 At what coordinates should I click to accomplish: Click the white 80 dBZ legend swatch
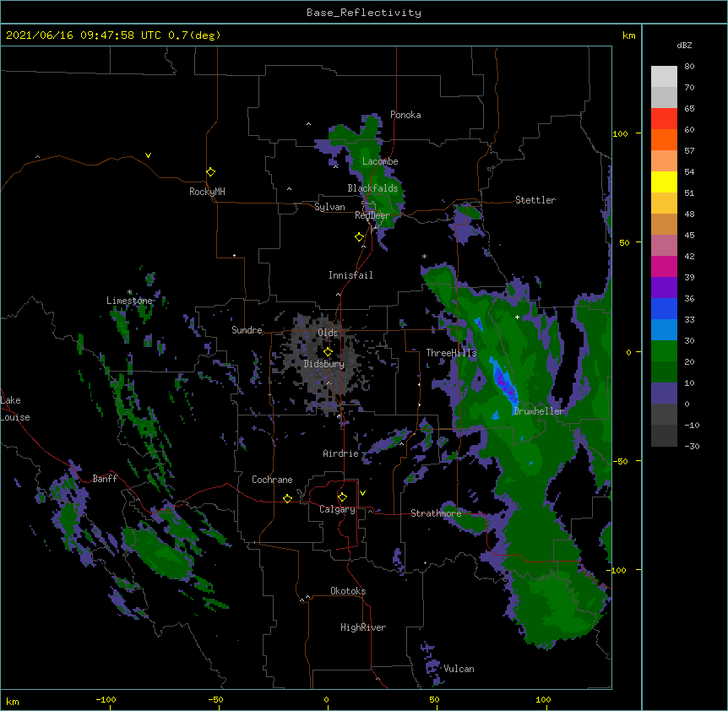(664, 76)
